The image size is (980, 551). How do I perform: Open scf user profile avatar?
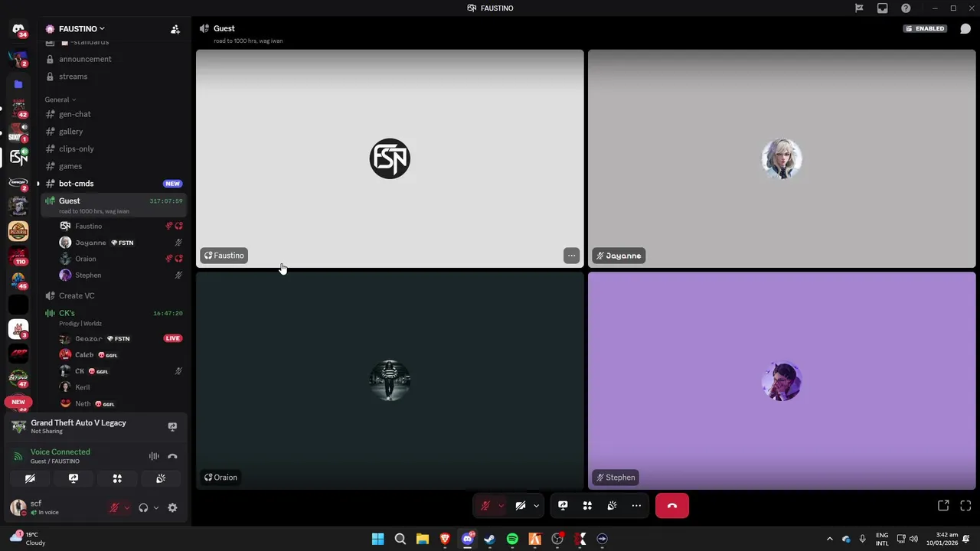18,507
